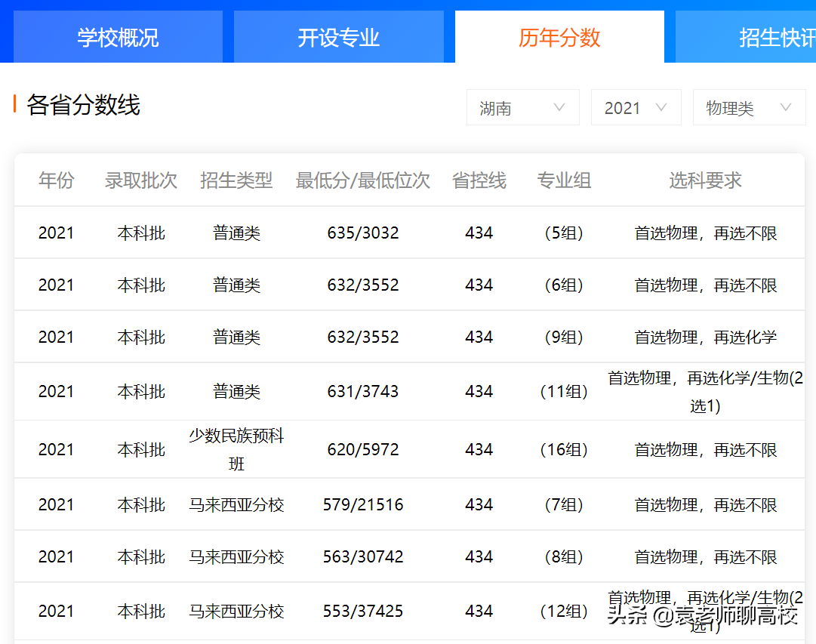Select the score 635/3032 in the first row
Viewport: 816px width, 644px height.
[362, 233]
